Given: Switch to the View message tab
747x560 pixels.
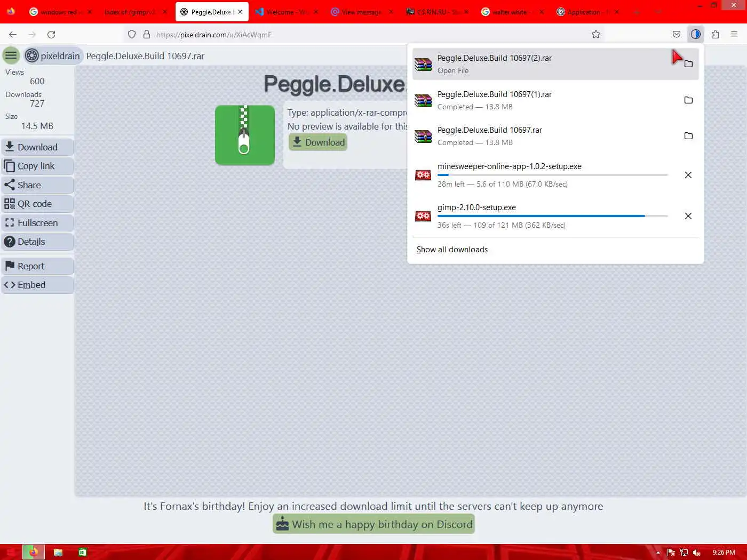Looking at the screenshot, I should point(362,12).
